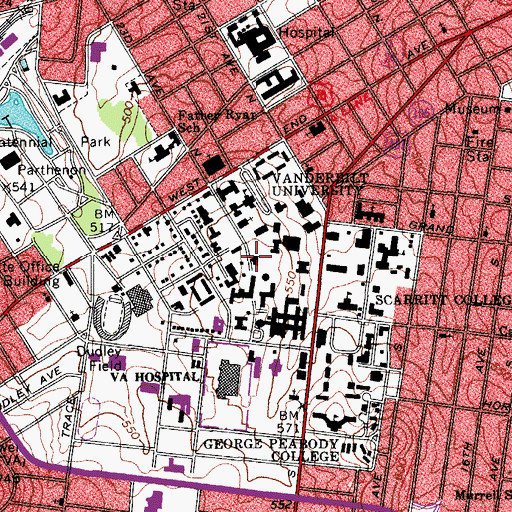The height and width of the screenshot is (512, 512).
Task: Select the hatched building right of VA HOSPITAL
Action: (229, 379)
